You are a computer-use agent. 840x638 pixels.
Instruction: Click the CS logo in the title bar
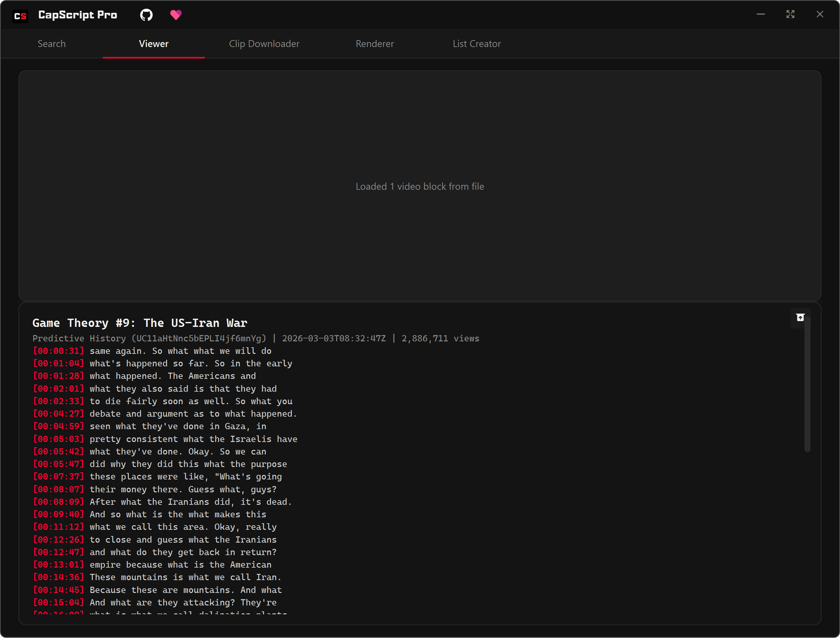pos(20,16)
